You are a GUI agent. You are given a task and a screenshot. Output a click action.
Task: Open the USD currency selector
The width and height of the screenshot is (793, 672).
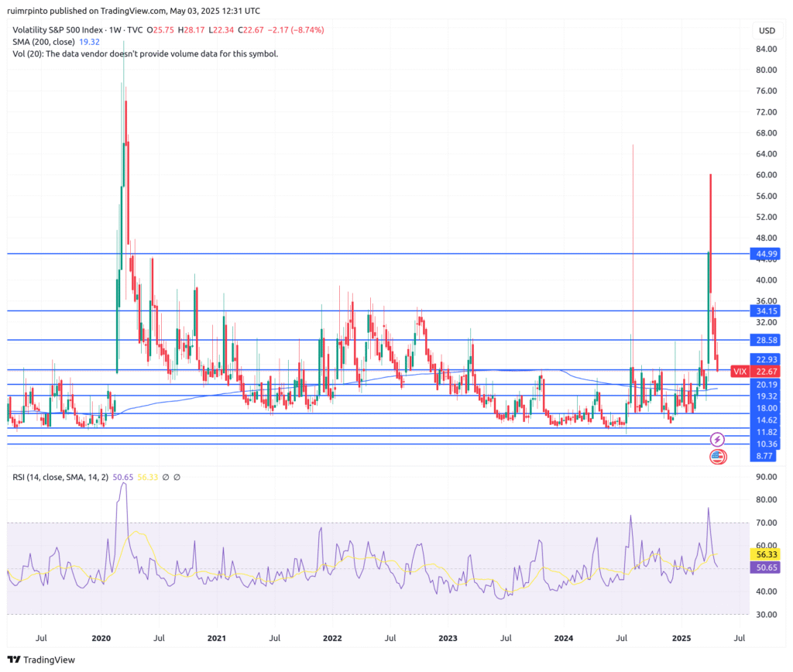coord(767,31)
